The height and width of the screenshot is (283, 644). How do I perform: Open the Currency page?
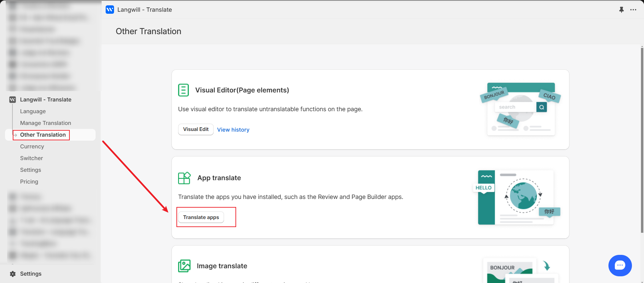[32, 146]
